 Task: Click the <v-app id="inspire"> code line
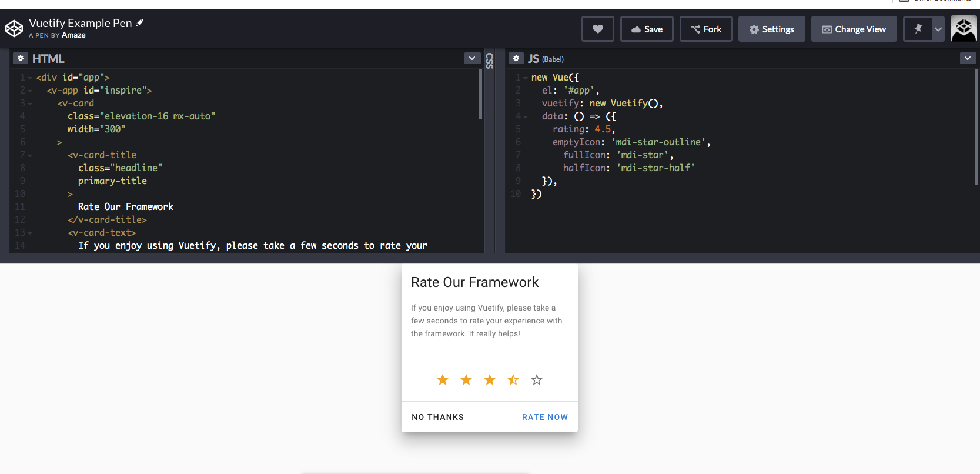99,91
